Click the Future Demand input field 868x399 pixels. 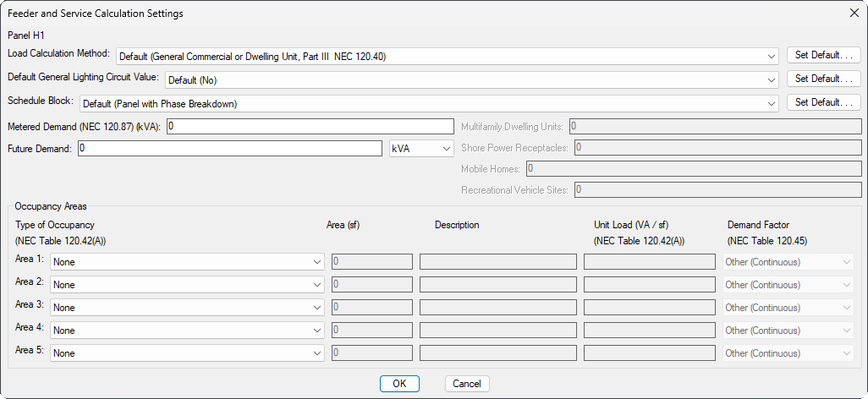tap(230, 149)
